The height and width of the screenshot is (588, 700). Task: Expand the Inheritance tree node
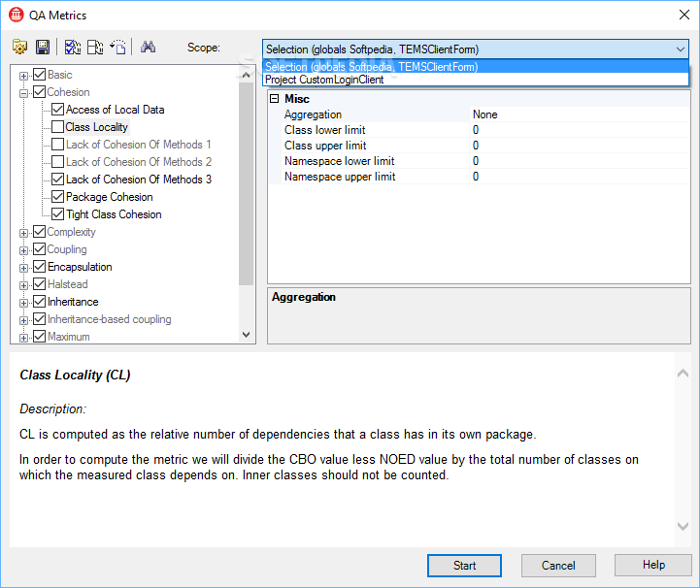23,303
